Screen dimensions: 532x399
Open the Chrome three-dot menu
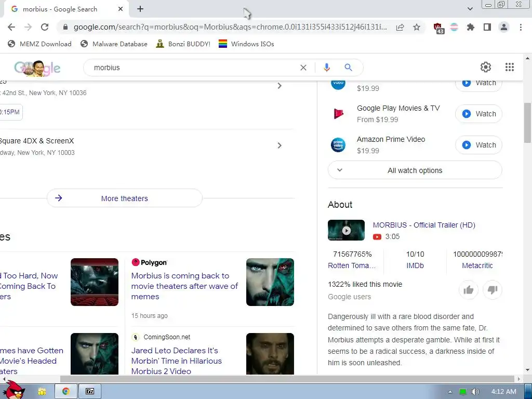(x=521, y=27)
